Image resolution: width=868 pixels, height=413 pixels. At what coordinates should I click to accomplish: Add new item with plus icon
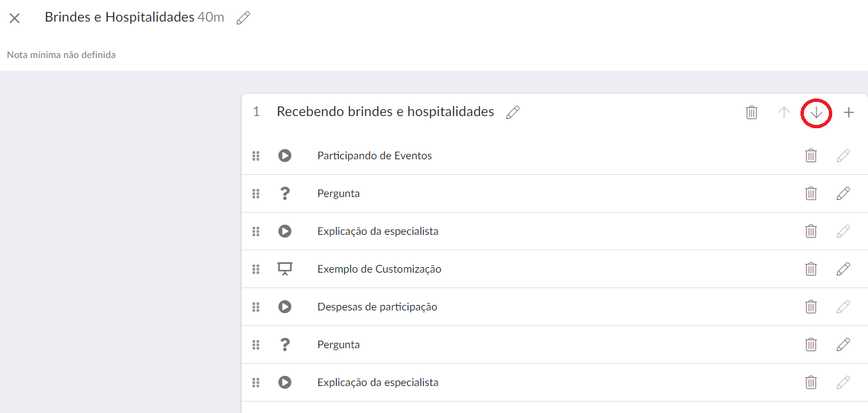tap(849, 113)
